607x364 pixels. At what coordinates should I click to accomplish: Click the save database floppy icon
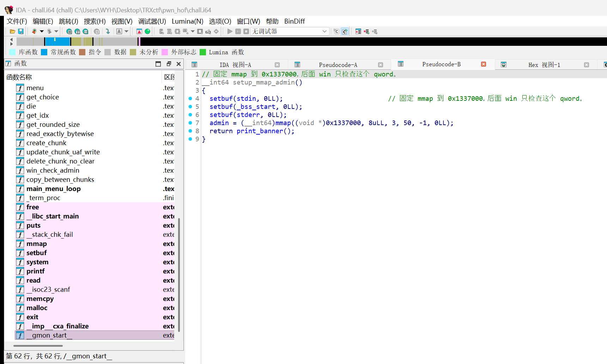point(21,31)
